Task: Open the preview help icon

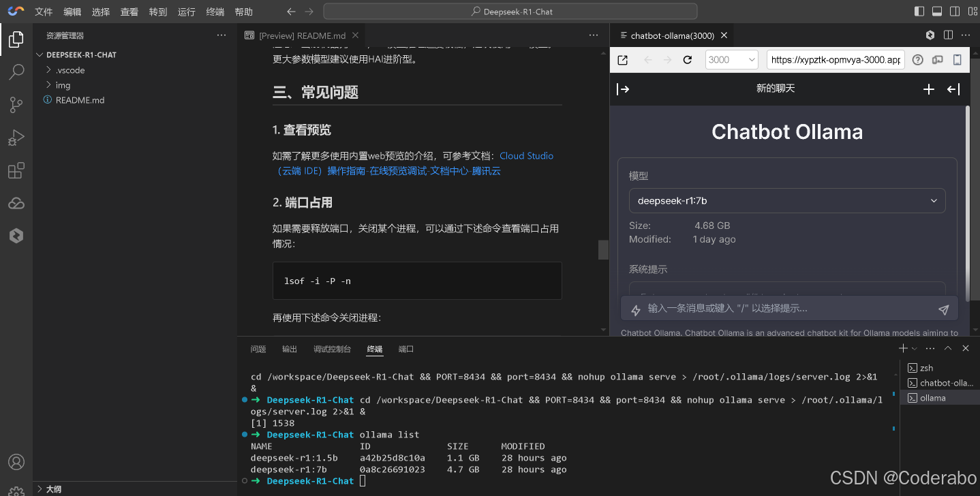Action: (917, 60)
